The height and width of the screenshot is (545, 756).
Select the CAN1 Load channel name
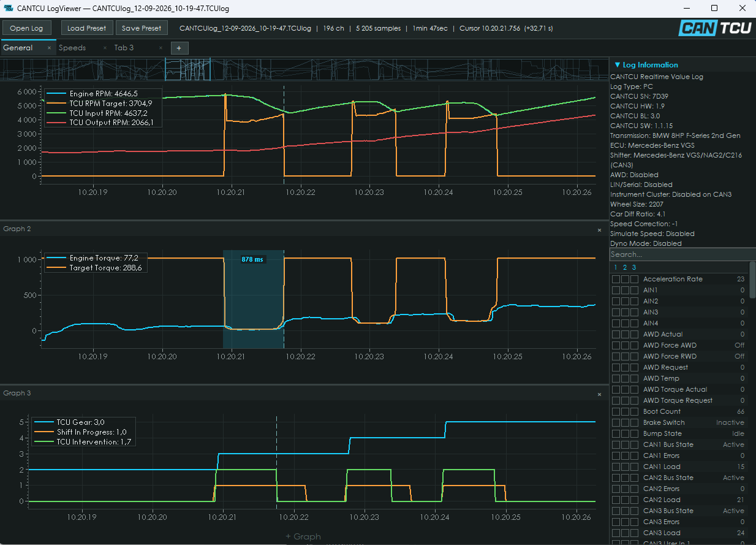point(662,467)
